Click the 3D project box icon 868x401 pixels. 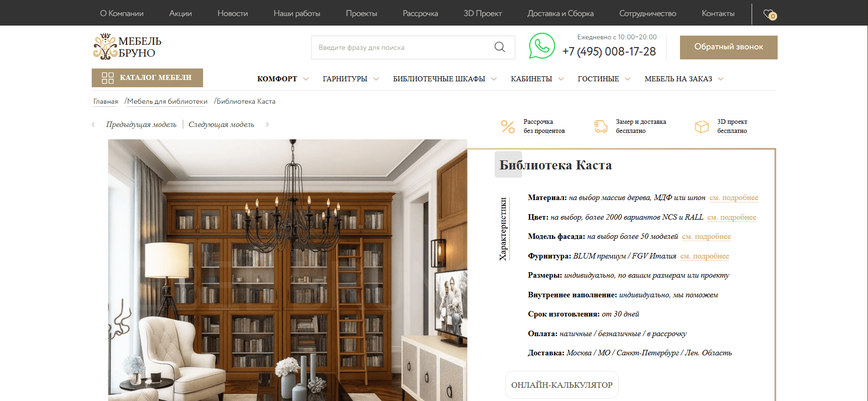coord(701,127)
